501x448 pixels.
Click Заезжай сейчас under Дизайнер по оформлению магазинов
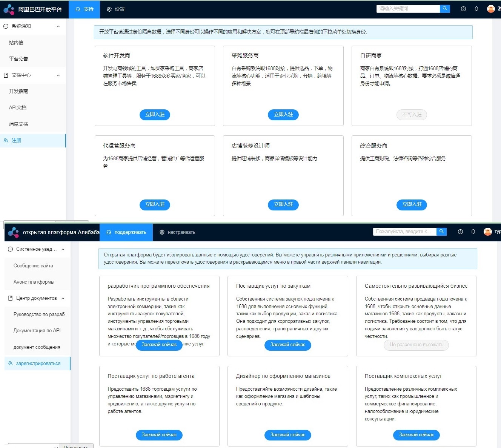pos(288,435)
